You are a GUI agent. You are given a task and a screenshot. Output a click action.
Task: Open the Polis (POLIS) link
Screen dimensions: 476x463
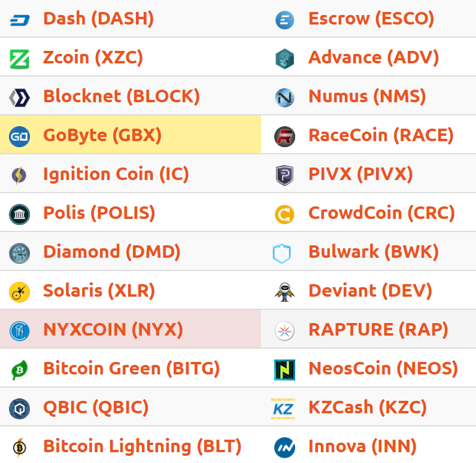(x=99, y=213)
